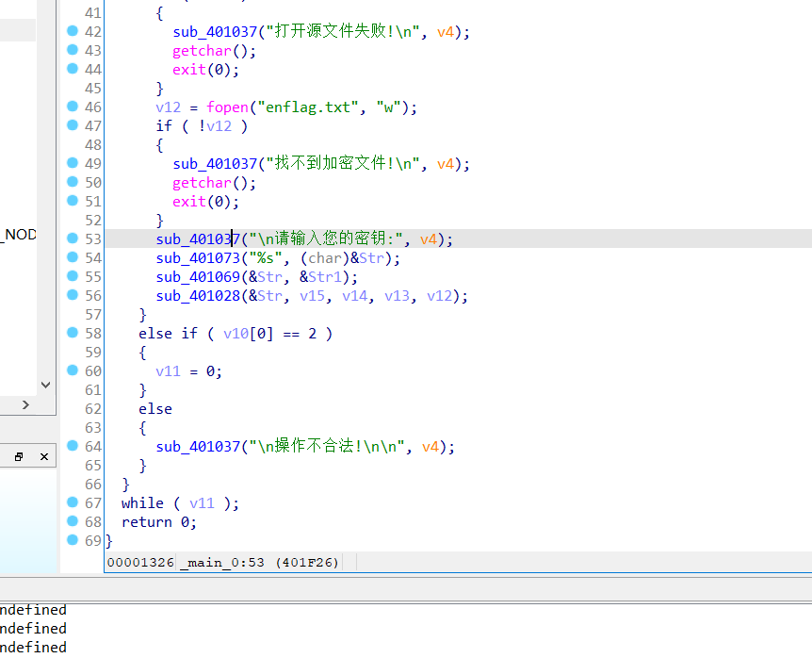The width and height of the screenshot is (812, 658).
Task: Click the left panel scroll-right arrow
Action: coord(25,404)
